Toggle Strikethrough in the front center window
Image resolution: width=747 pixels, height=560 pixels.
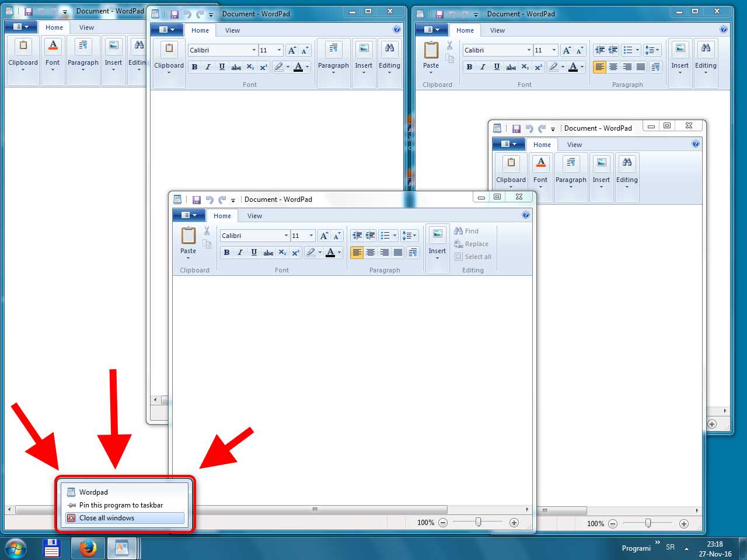click(268, 253)
